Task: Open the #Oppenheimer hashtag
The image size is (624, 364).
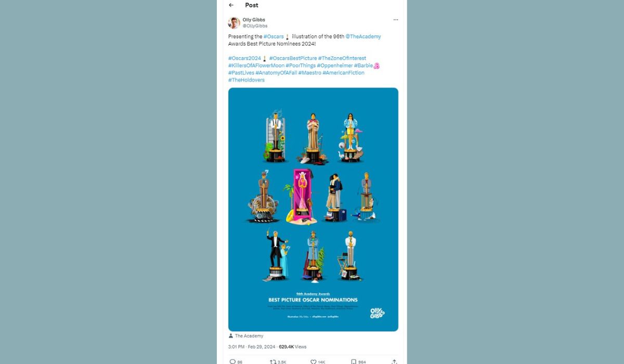Action: coord(334,66)
